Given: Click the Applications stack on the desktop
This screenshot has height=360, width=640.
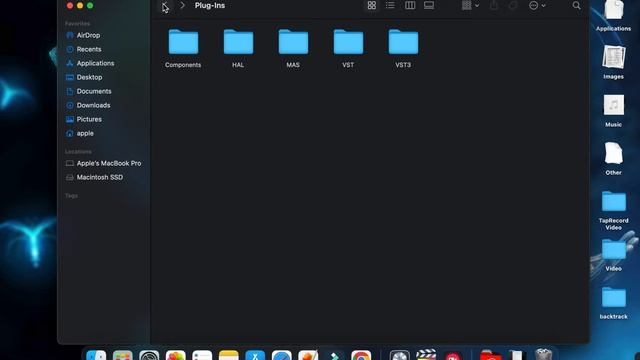Looking at the screenshot, I should tap(613, 16).
